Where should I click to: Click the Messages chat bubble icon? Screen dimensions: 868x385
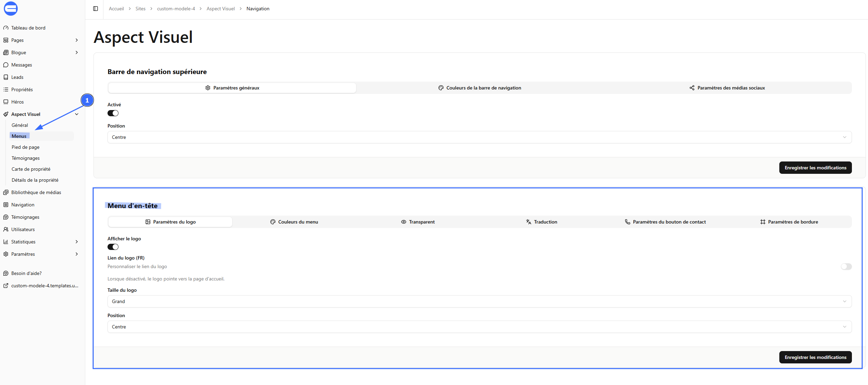[6, 65]
